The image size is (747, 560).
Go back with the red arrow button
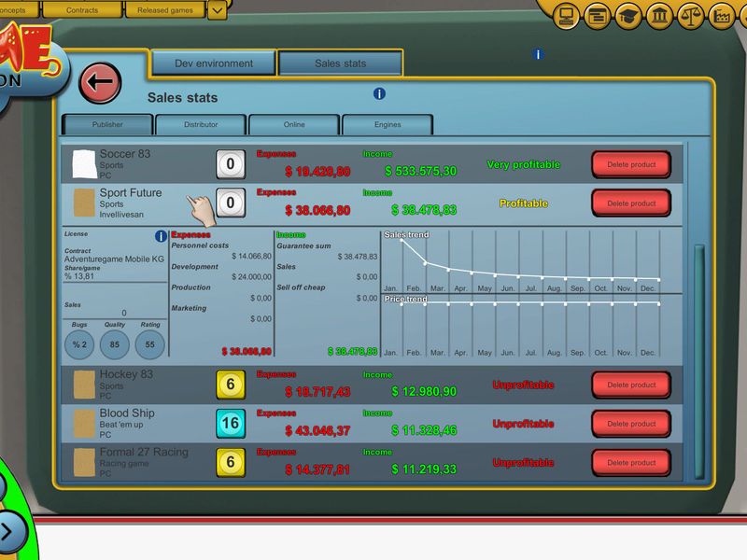coord(100,83)
